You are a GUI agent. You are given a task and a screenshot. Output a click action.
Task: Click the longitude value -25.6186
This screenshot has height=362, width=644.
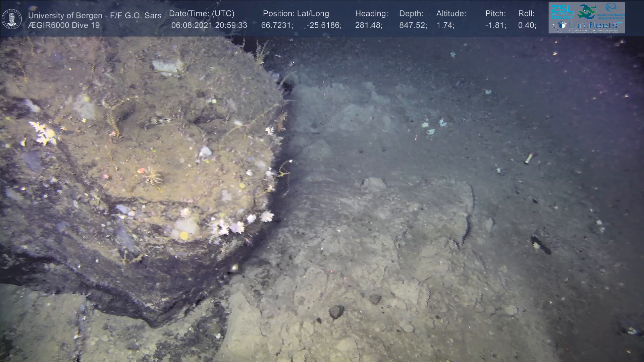(x=324, y=25)
